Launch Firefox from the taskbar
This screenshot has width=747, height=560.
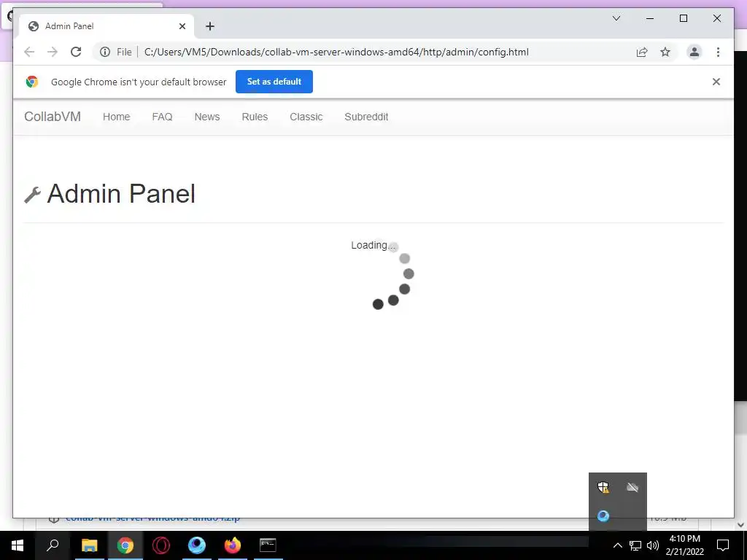tap(233, 545)
